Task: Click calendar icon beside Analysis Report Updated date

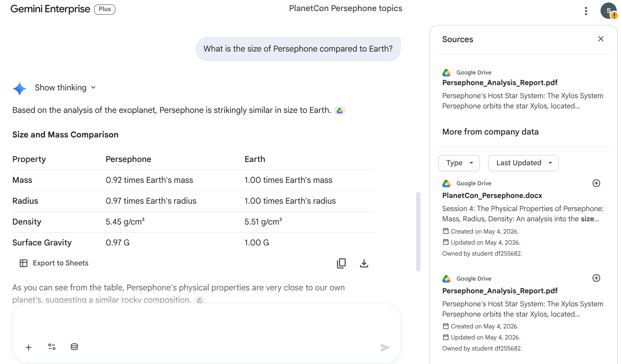Action: click(x=446, y=337)
